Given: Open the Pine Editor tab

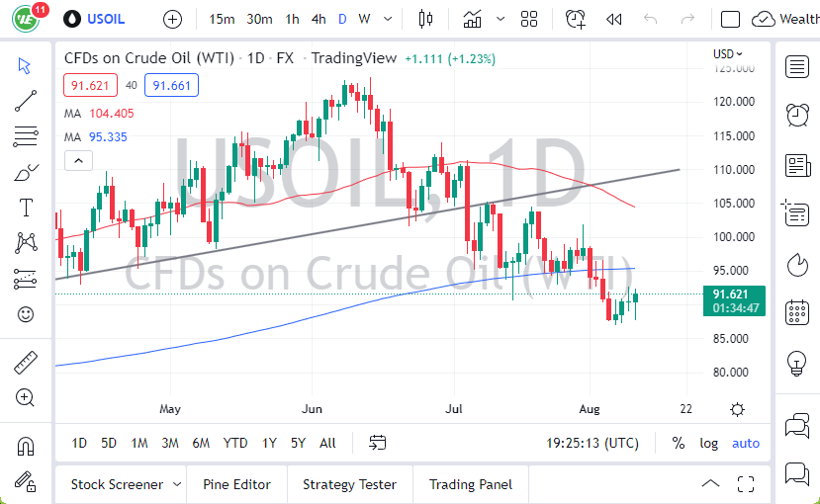Looking at the screenshot, I should [236, 484].
